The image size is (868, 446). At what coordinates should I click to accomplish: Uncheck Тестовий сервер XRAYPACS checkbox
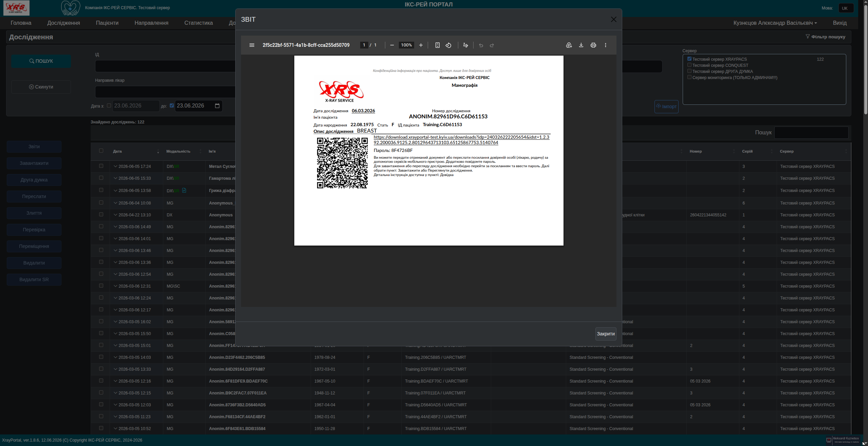[x=689, y=59]
